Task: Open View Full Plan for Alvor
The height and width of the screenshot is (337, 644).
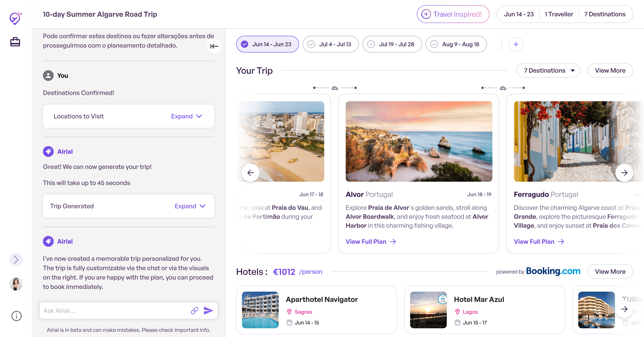Action: (371, 242)
